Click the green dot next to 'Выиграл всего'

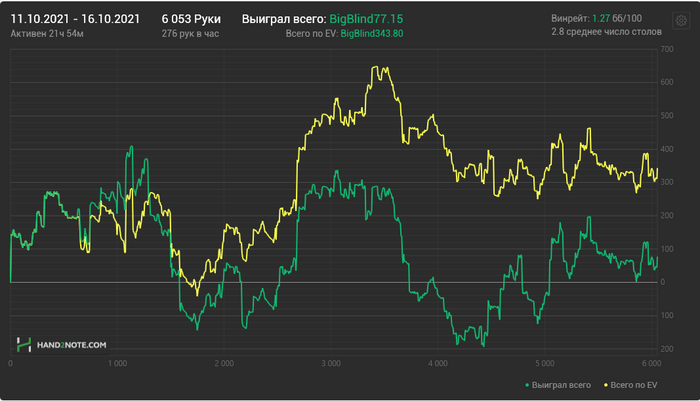tap(527, 385)
